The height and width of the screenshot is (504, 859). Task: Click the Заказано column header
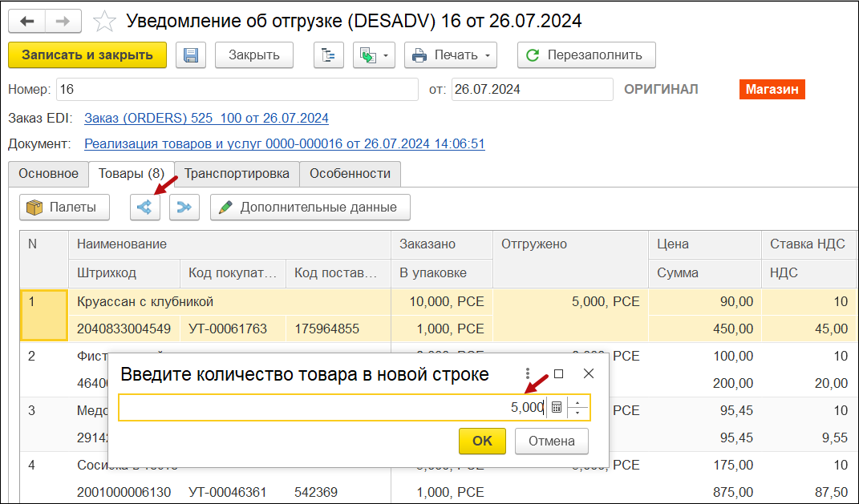coord(442,244)
